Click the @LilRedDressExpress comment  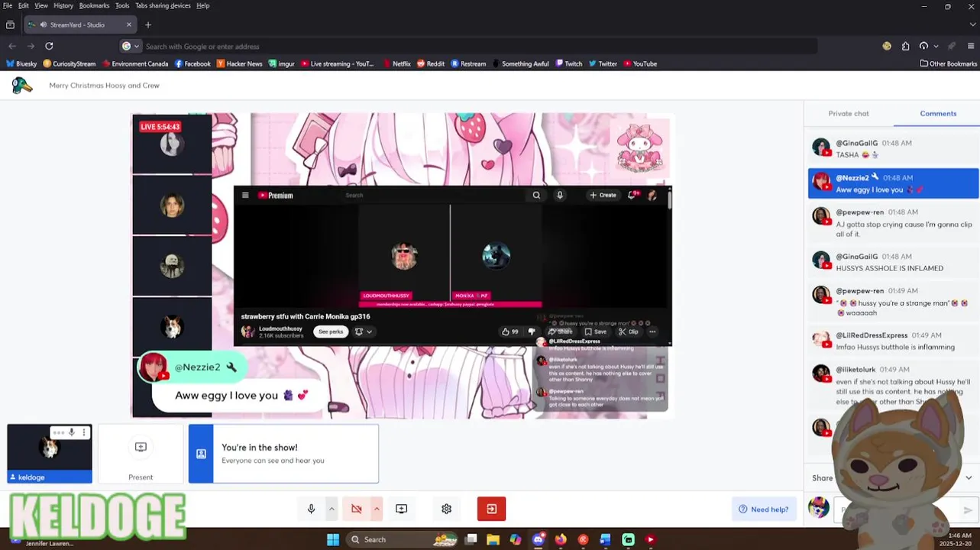click(893, 341)
